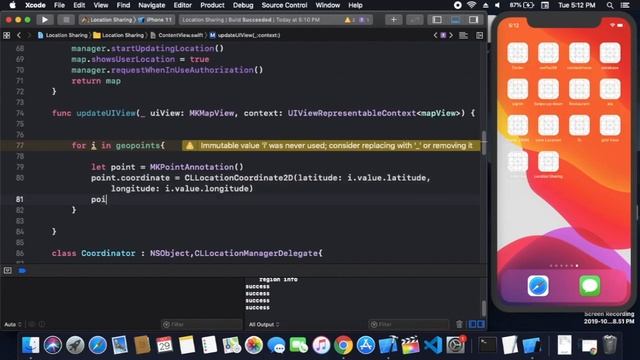This screenshot has width=640, height=360.
Task: Choose the iPhone 11 run destination
Action: 156,20
